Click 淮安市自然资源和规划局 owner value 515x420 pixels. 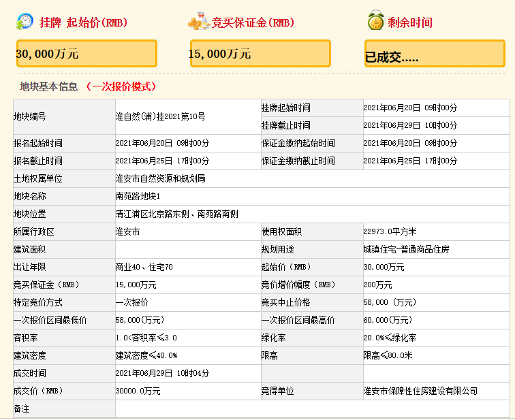click(x=160, y=178)
